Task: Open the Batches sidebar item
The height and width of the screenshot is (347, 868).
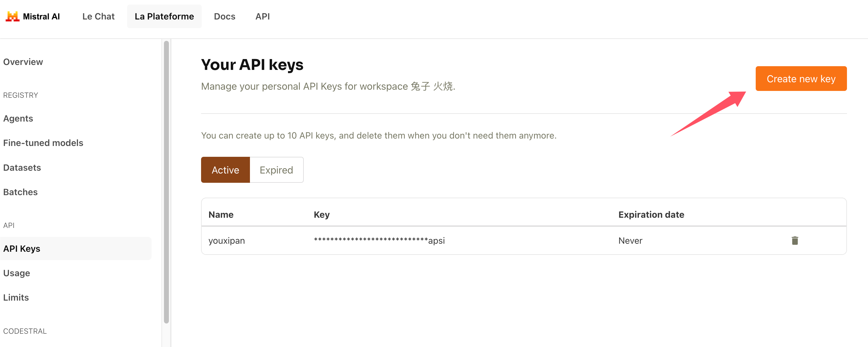Action: tap(20, 192)
